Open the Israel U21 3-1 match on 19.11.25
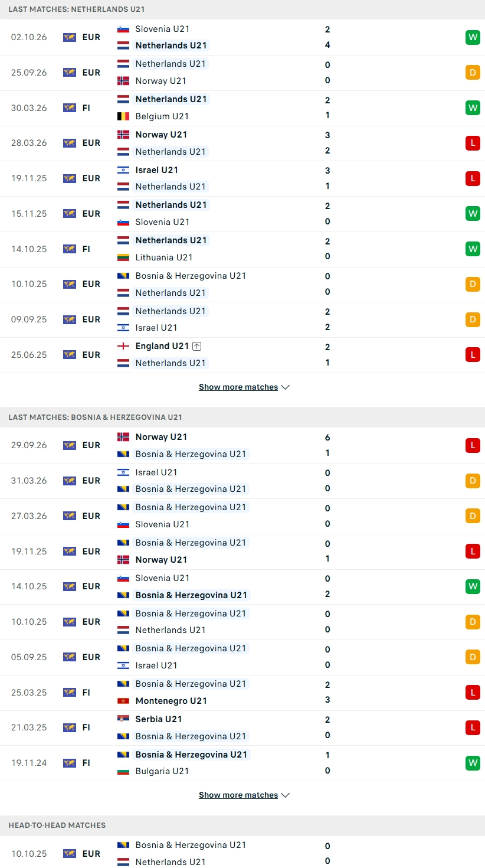 (x=242, y=178)
